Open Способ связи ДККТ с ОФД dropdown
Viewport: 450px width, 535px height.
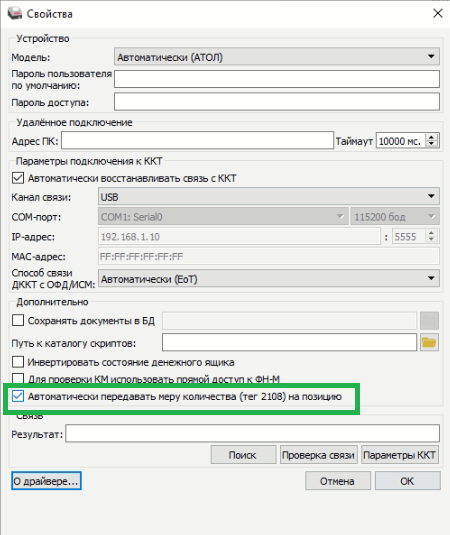coord(268,279)
